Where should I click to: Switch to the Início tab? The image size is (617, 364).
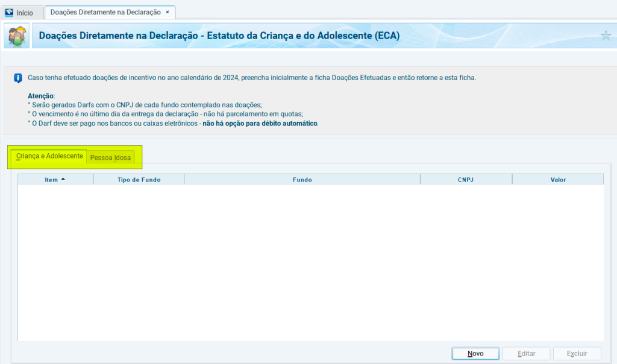pos(24,13)
